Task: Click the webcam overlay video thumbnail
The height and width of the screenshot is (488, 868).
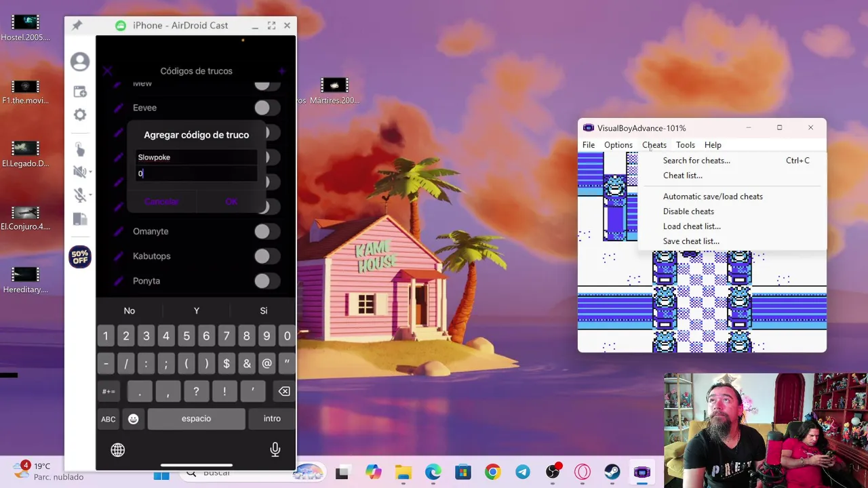Action: pyautogui.click(x=766, y=430)
